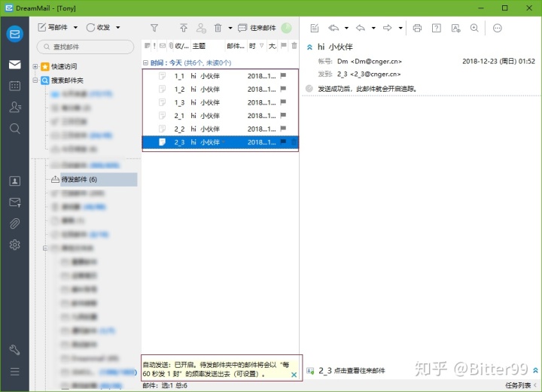The height and width of the screenshot is (392, 542).
Task: Click the zoom magnifier icon in preview toolbar
Action: (x=474, y=28)
